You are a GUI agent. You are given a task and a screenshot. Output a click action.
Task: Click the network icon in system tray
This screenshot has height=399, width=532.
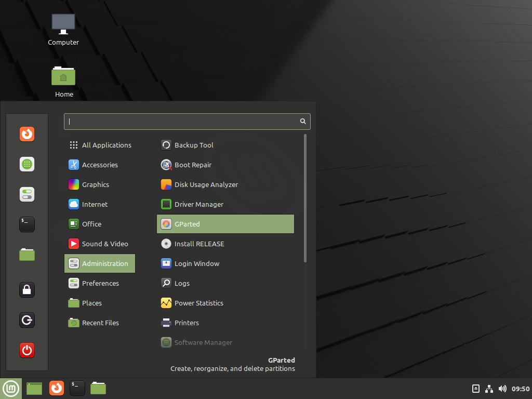489,389
